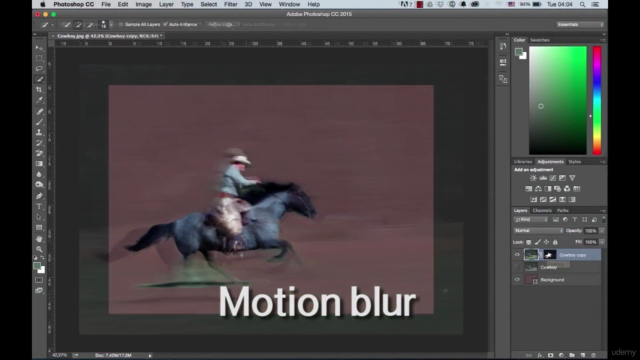The width and height of the screenshot is (640, 360).
Task: Open the tool preset picker arrow
Action: [52, 25]
